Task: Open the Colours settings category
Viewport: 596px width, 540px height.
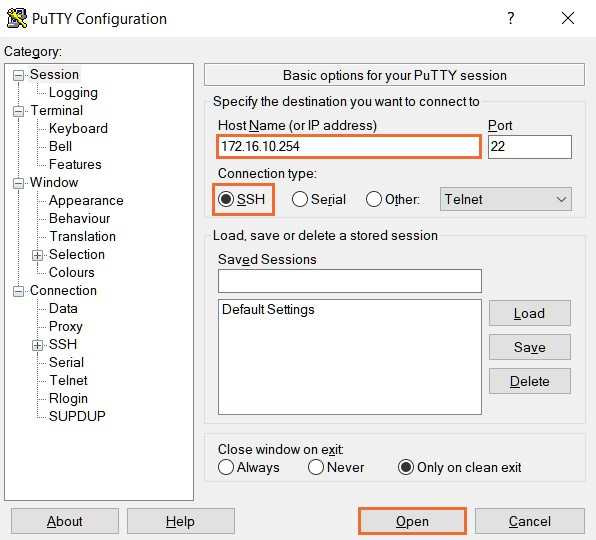Action: 72,272
